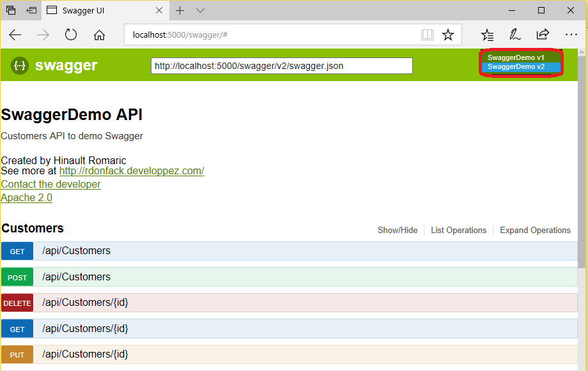Choose SwaggerDemo v2 option
Screen dimensions: 588x371
pos(516,66)
